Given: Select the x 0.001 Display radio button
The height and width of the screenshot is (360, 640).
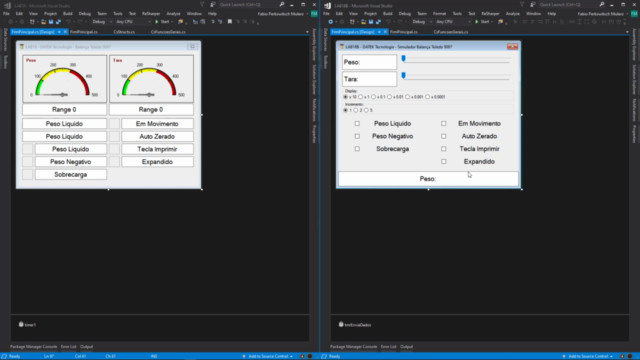Looking at the screenshot, I should (x=407, y=97).
